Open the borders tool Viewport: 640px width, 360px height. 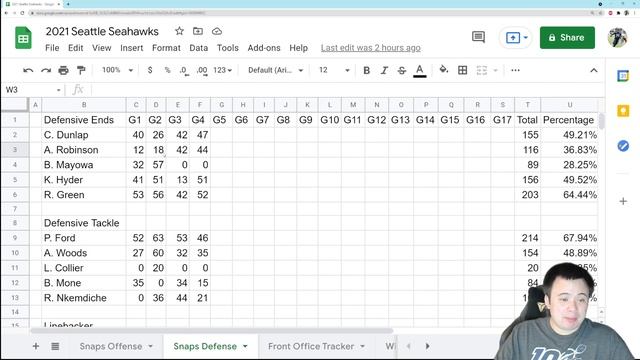(x=462, y=70)
